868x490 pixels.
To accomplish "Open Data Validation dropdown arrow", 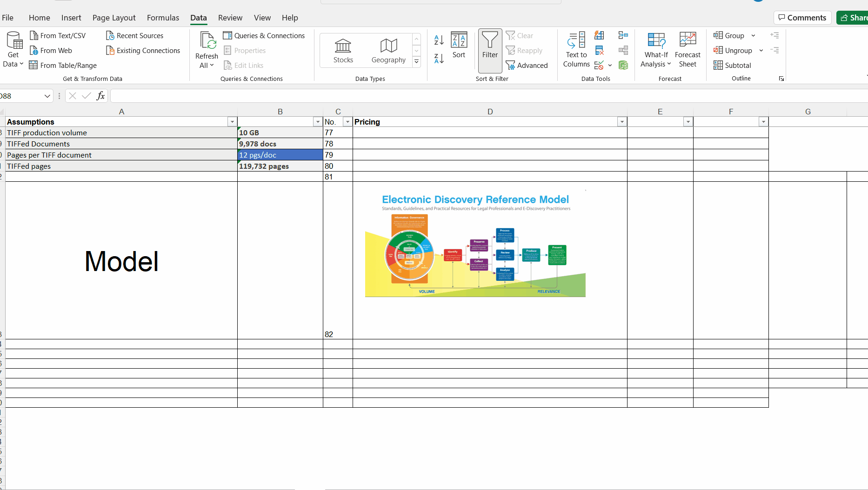I will point(610,66).
